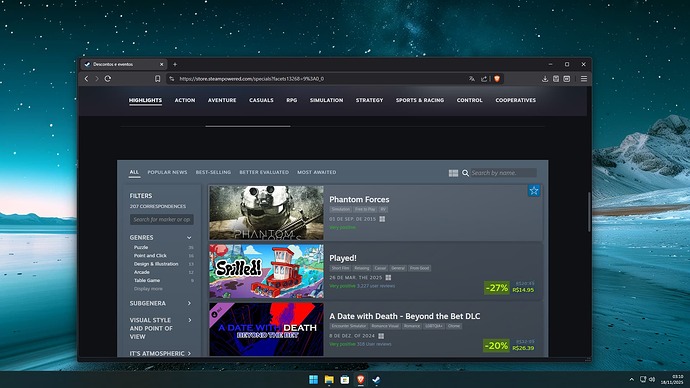This screenshot has width=690, height=388.
Task: Click Display more under Genres
Action: tap(148, 289)
